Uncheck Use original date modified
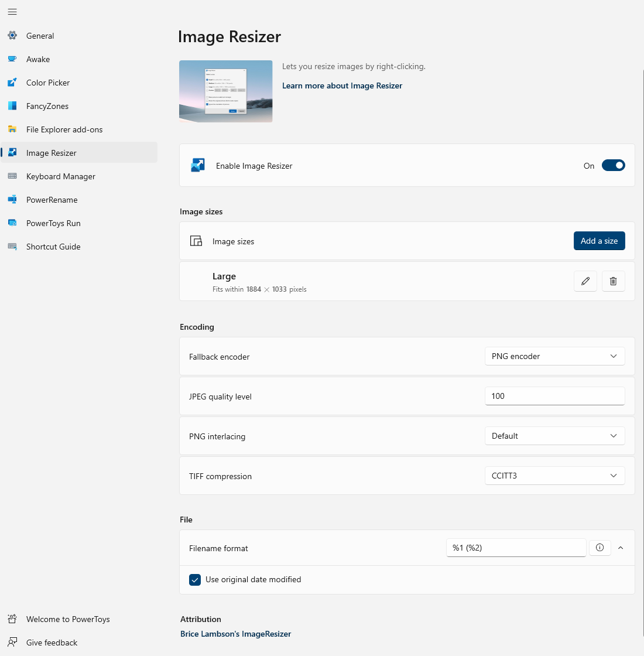 pyautogui.click(x=195, y=579)
